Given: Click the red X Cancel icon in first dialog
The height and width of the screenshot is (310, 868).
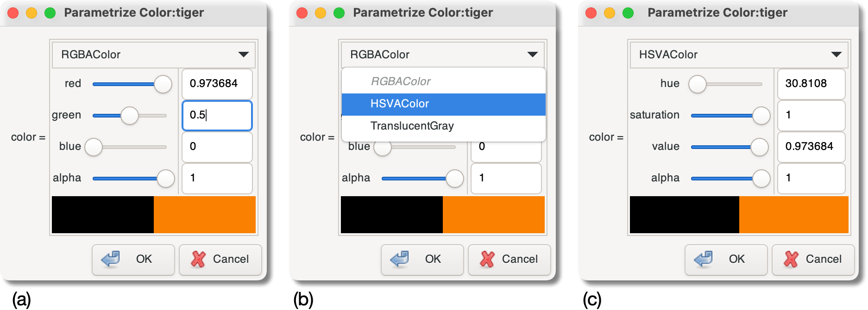Looking at the screenshot, I should point(199,260).
